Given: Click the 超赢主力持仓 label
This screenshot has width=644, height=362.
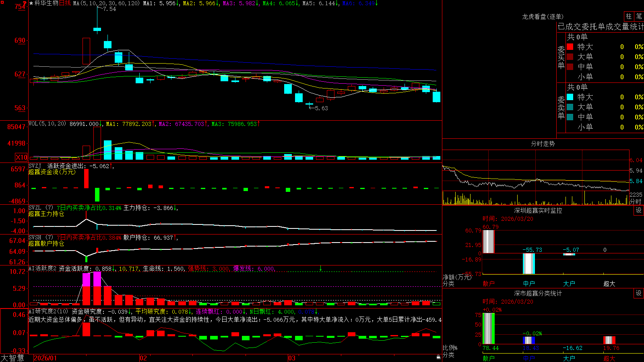Looking at the screenshot, I should pos(46,214).
